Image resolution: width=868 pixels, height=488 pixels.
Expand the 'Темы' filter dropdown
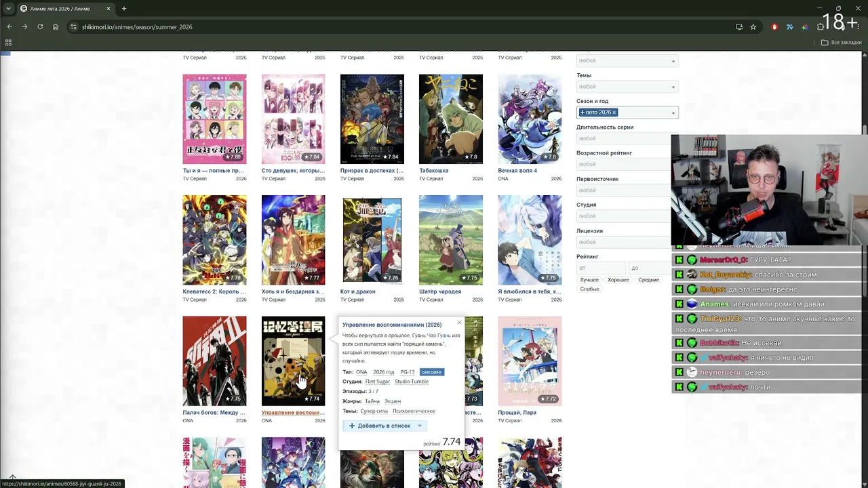pyautogui.click(x=627, y=87)
